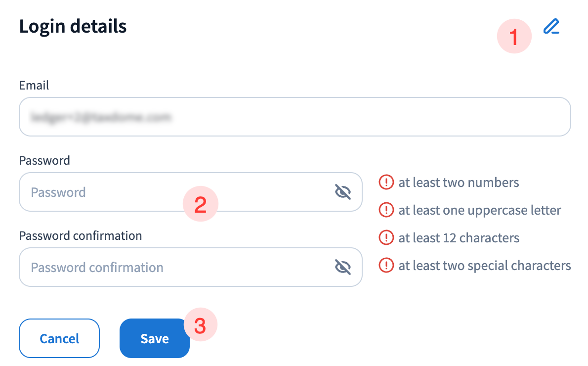Click warning icon beside 'at least 12 characters'

tap(386, 238)
